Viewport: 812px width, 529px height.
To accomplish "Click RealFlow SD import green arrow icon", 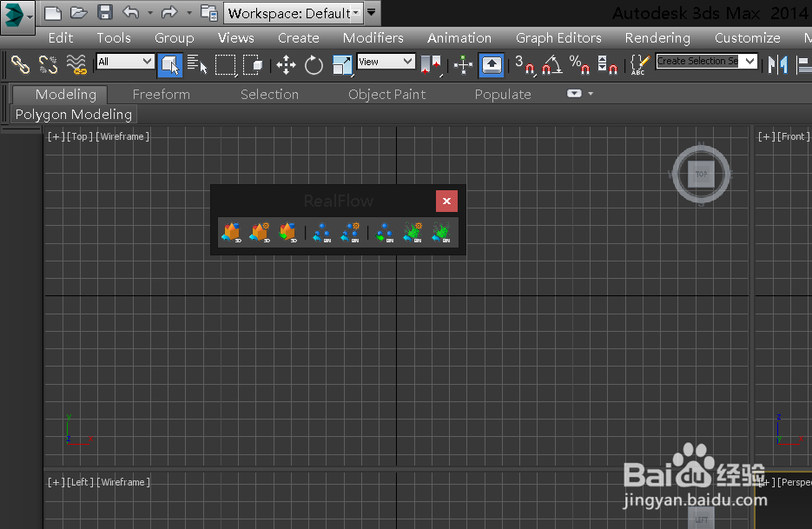I will click(288, 233).
